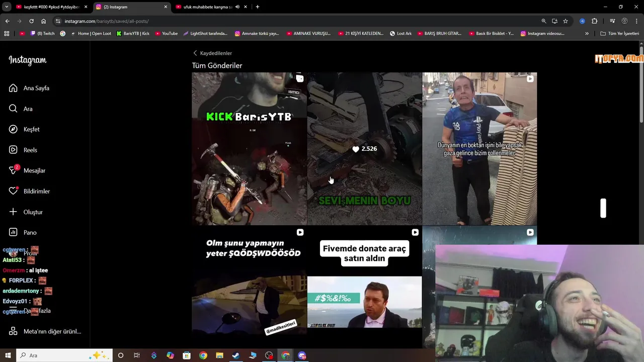Click the install app icon in address bar
644x362 pixels.
(554, 21)
